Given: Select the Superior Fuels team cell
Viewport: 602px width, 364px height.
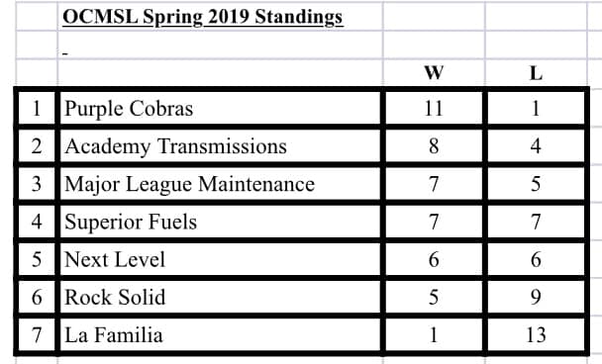Looking at the screenshot, I should pos(220,222).
